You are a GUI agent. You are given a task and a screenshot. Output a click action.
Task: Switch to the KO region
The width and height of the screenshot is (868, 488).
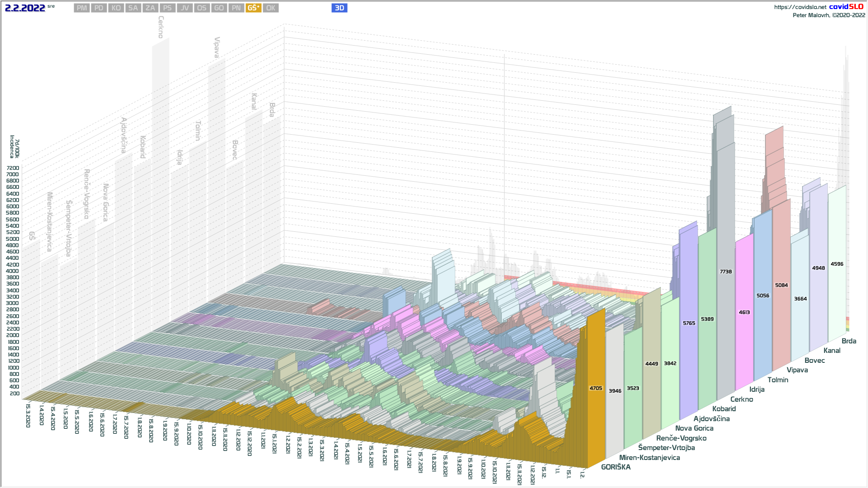116,8
